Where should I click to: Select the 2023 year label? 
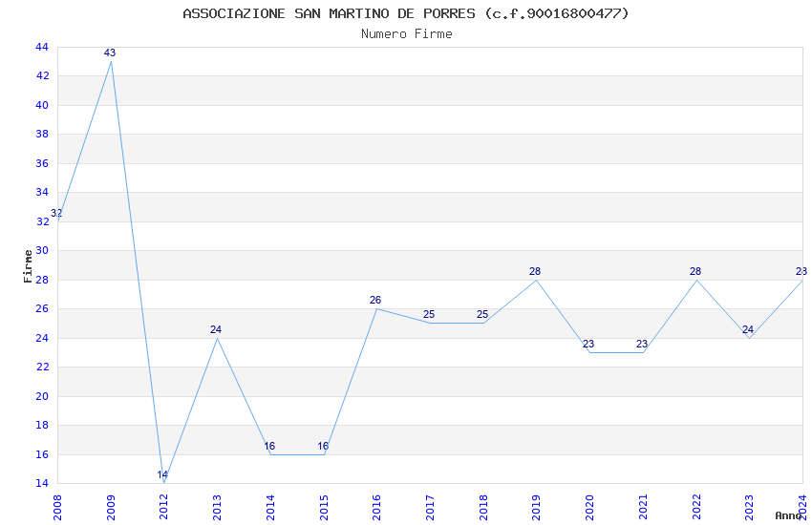pyautogui.click(x=749, y=507)
